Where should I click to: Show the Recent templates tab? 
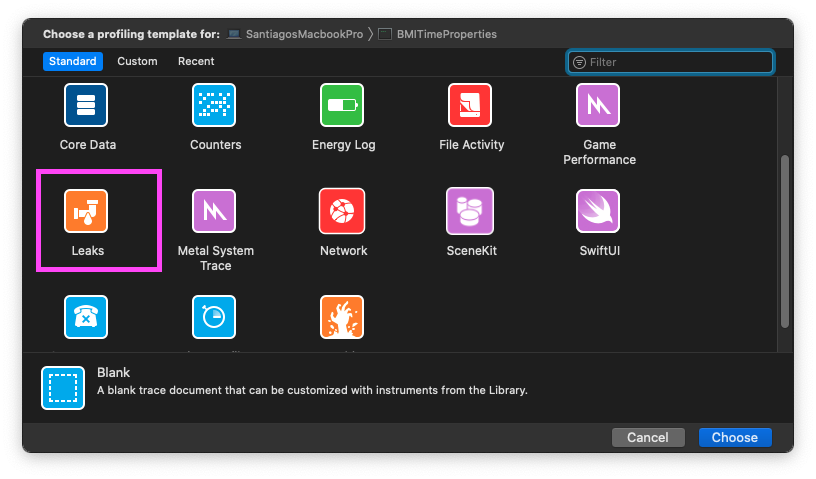(x=196, y=61)
